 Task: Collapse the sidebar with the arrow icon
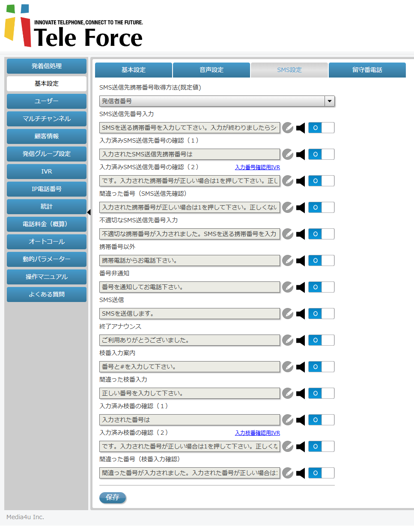[89, 211]
